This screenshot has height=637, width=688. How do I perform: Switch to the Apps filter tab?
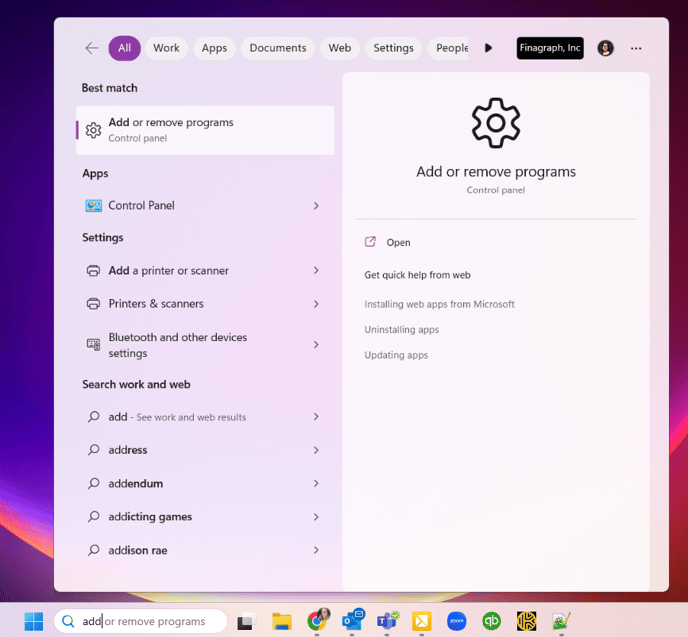pos(214,48)
